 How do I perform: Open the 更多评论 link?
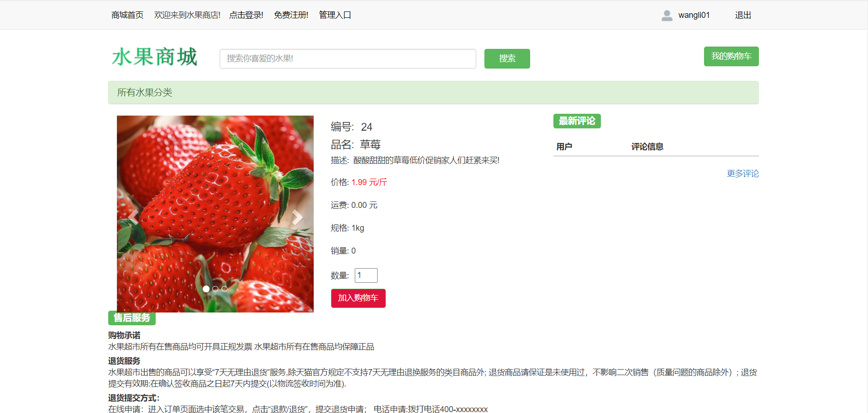(x=743, y=174)
